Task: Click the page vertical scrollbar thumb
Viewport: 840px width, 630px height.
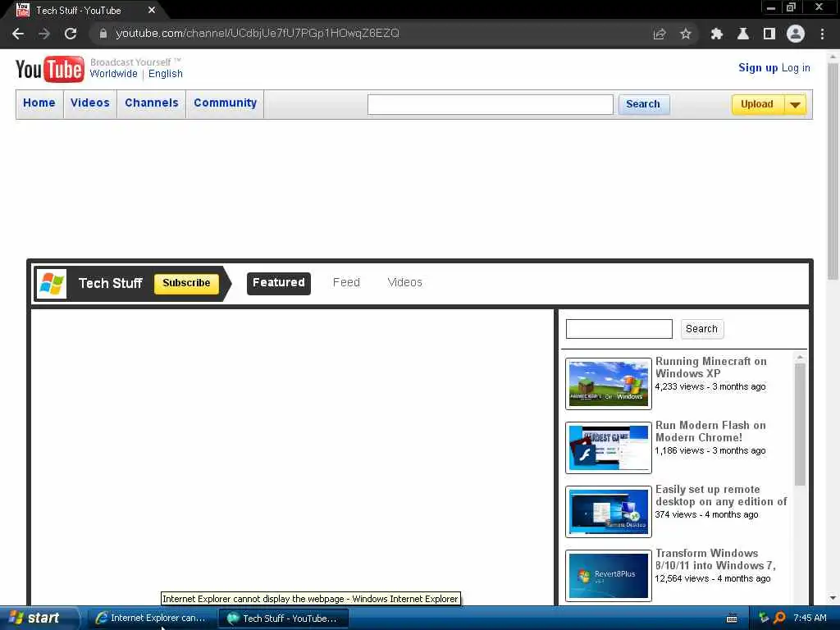Action: pos(833,171)
